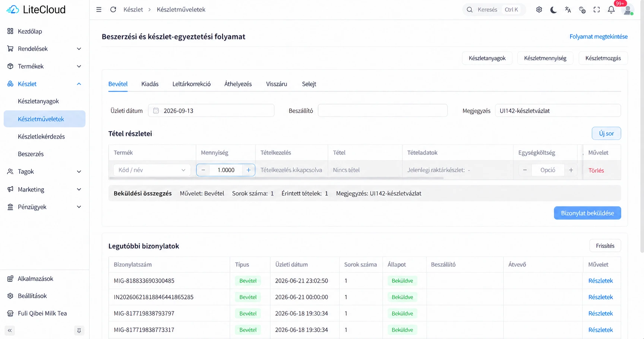Viewport: 644px width, 339px height.
Task: Open the calendar icon in Üzleti dátum
Action: pos(156,111)
